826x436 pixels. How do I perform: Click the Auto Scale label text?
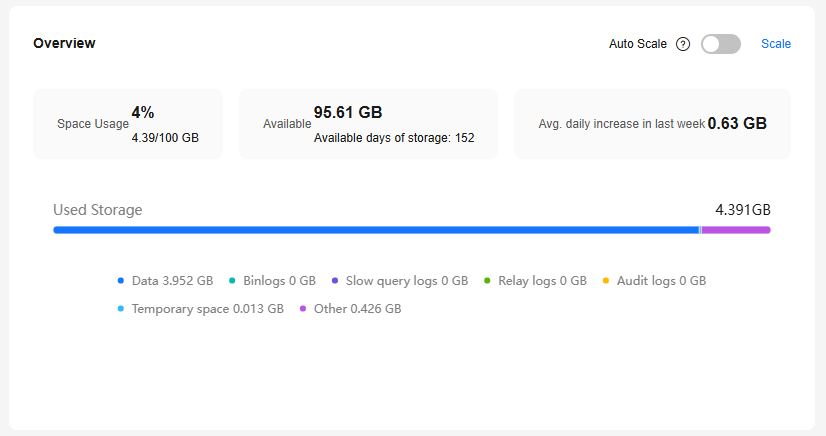[638, 44]
